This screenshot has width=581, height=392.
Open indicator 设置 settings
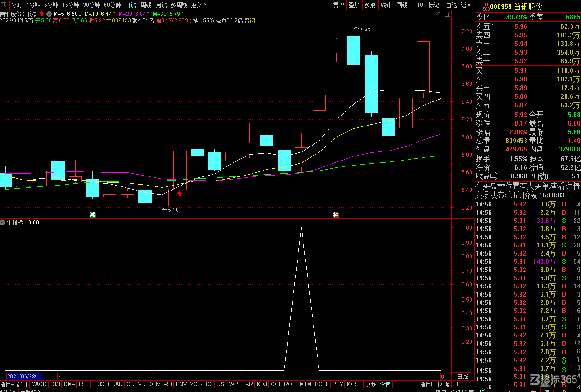point(385,384)
